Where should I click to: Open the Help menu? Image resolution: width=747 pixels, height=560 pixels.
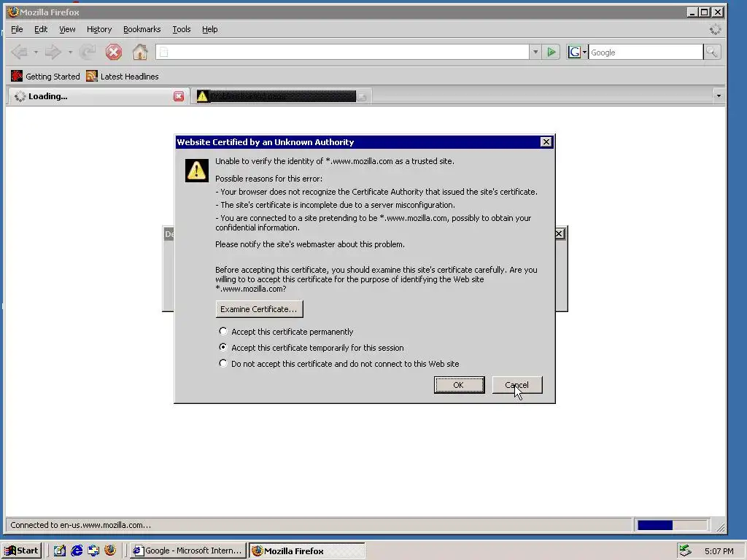209,29
